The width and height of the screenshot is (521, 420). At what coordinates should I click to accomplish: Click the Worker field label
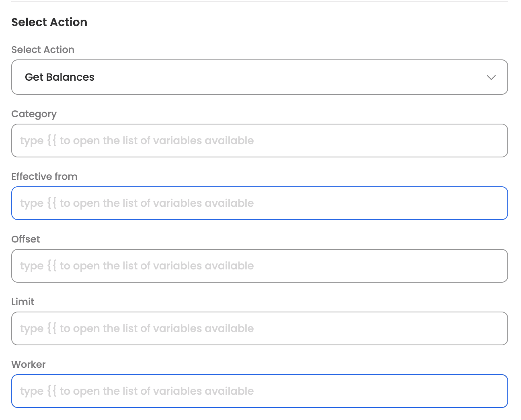[x=28, y=365]
